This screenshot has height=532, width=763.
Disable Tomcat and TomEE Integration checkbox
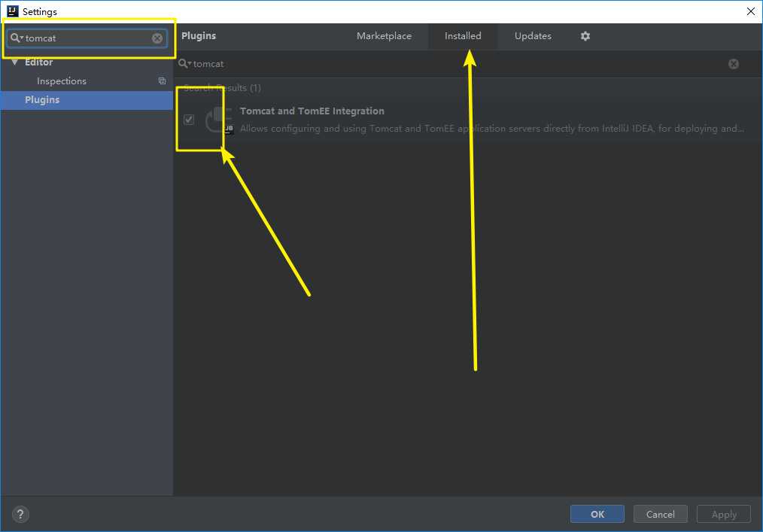point(189,119)
